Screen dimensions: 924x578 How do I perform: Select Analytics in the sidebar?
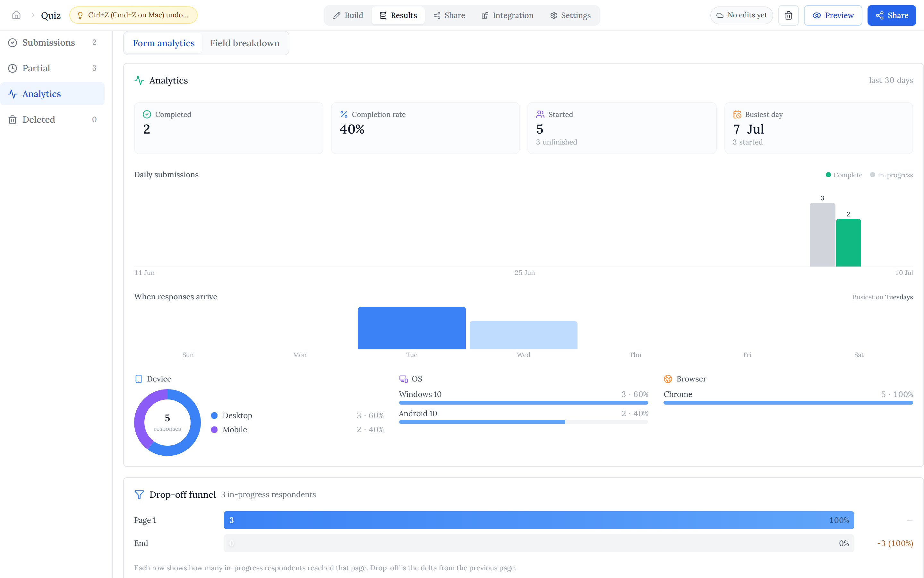click(52, 94)
